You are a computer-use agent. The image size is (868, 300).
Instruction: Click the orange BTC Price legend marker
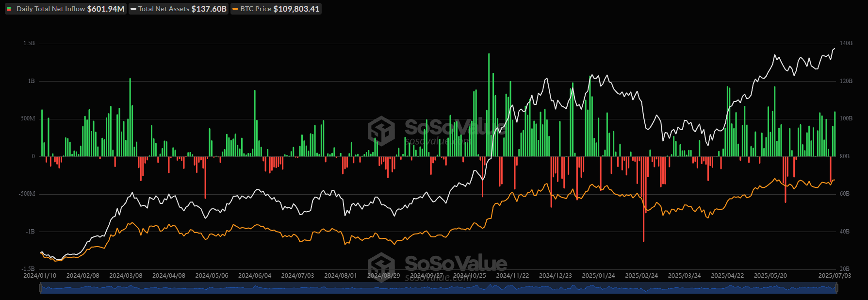[x=235, y=9]
